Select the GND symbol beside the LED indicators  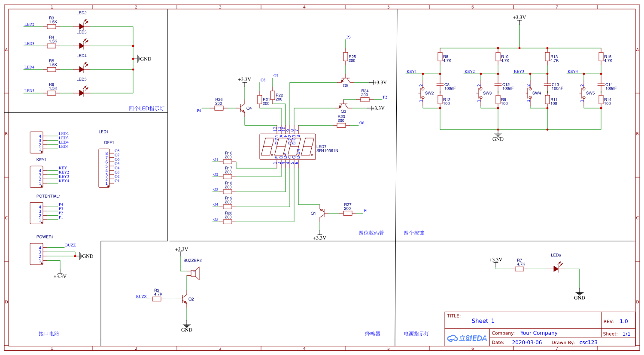(x=144, y=59)
